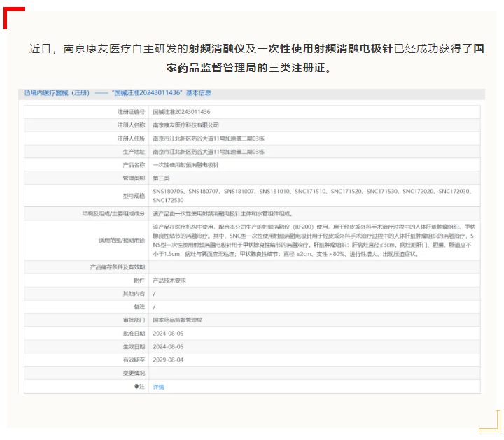Click expiry date 2029-08-04 value

tap(168, 360)
